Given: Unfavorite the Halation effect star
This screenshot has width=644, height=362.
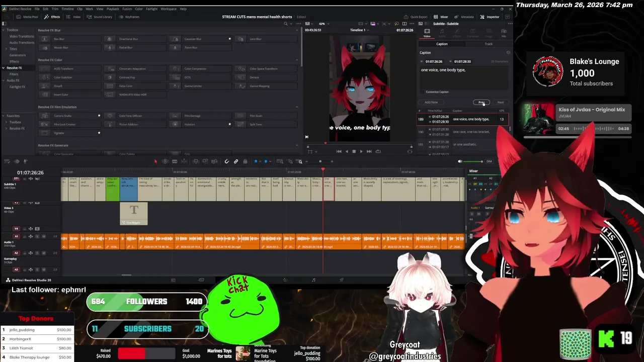Looking at the screenshot, I should [x=230, y=124].
